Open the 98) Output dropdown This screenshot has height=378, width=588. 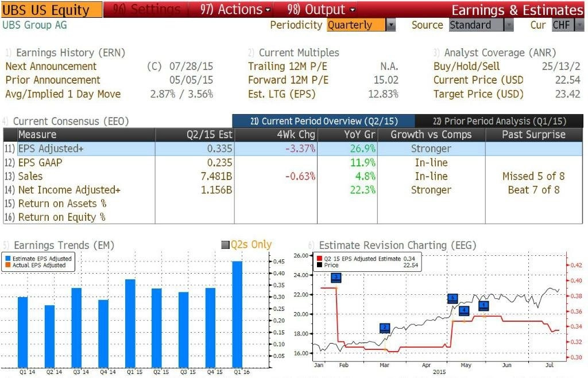(x=322, y=9)
